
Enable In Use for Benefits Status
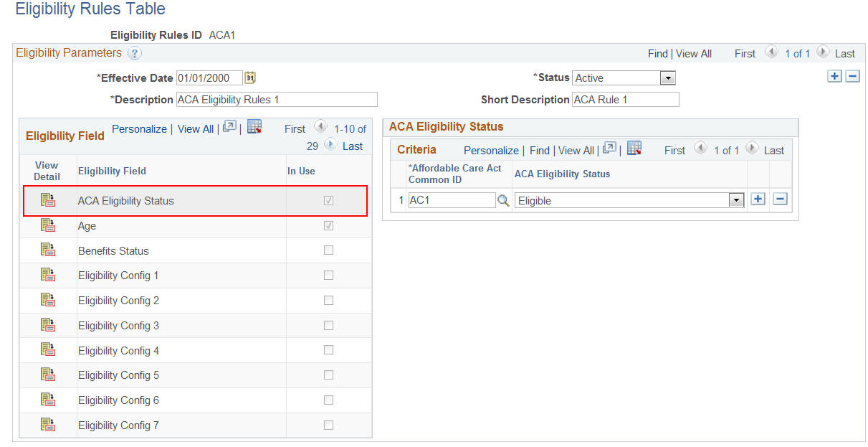click(x=328, y=250)
